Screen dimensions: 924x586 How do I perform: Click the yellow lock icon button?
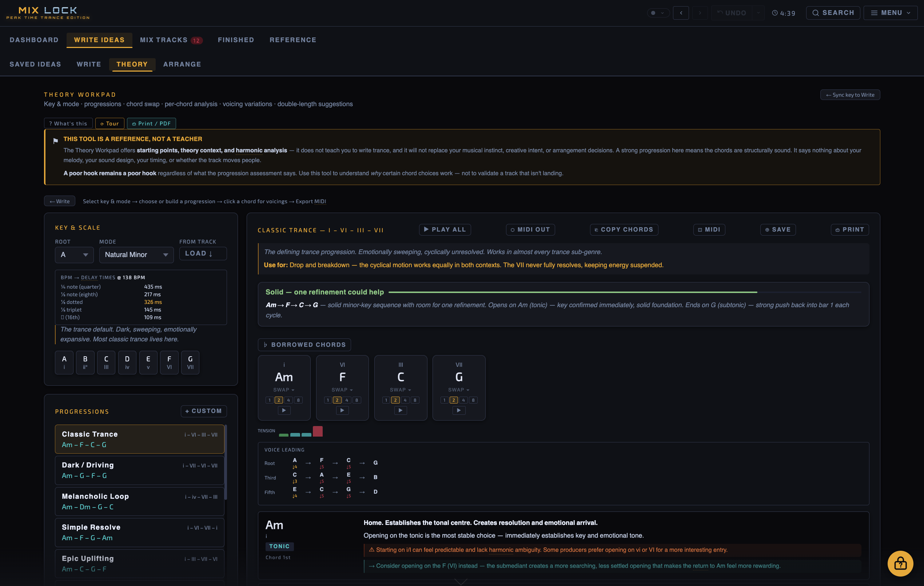[900, 563]
